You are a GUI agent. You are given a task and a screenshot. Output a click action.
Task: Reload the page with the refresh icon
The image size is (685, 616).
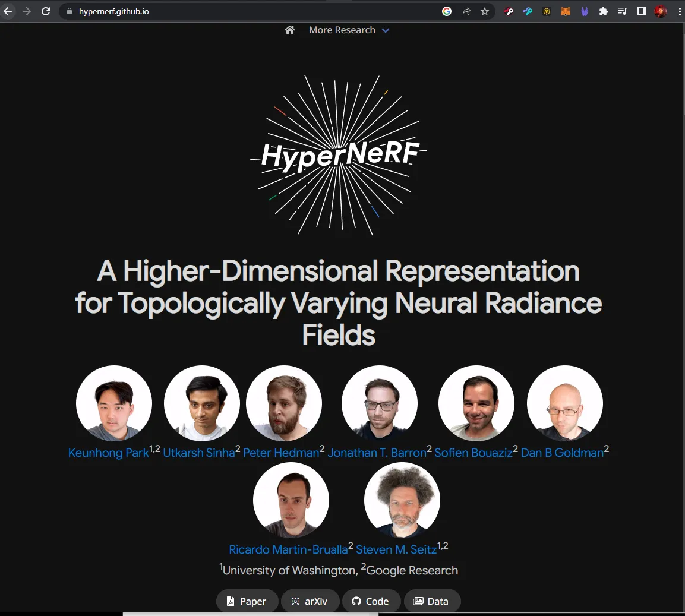45,11
